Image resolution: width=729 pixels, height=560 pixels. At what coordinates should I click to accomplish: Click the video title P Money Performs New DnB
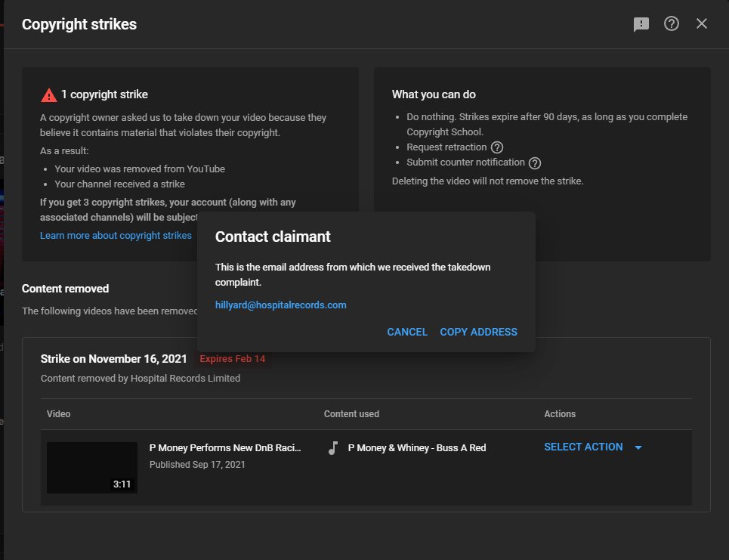[225, 448]
